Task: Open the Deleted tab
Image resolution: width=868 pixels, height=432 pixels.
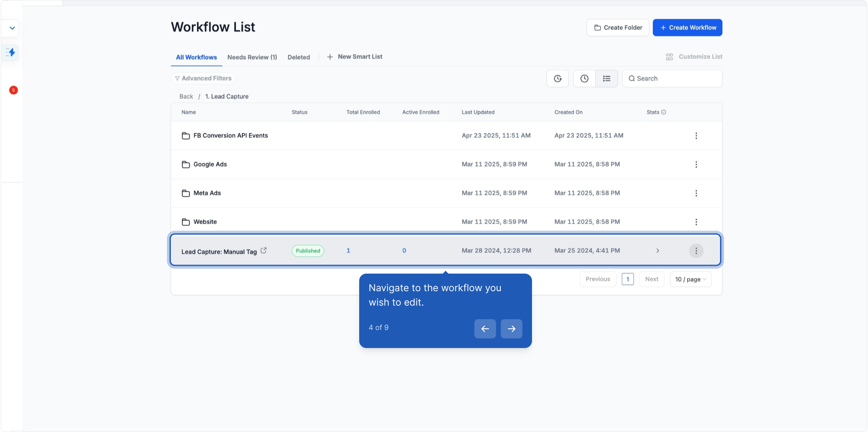Action: [x=299, y=57]
